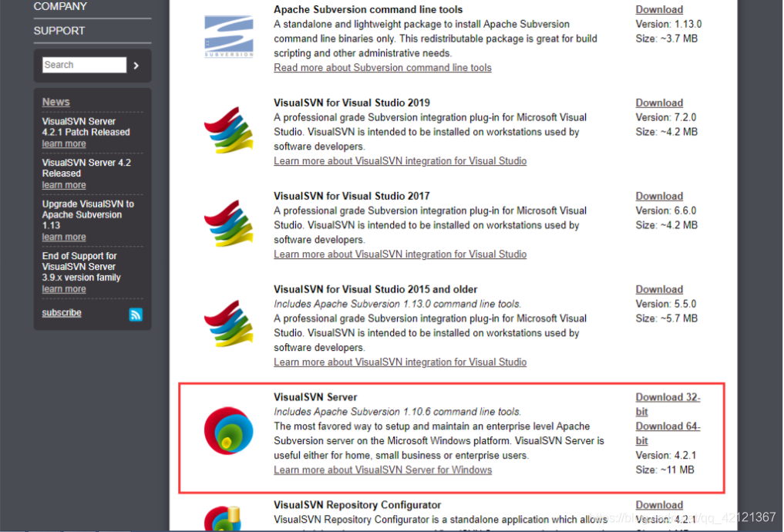The width and height of the screenshot is (784, 532).
Task: Click 'End of Support for VisualSVN Server' headline
Action: pyautogui.click(x=82, y=267)
